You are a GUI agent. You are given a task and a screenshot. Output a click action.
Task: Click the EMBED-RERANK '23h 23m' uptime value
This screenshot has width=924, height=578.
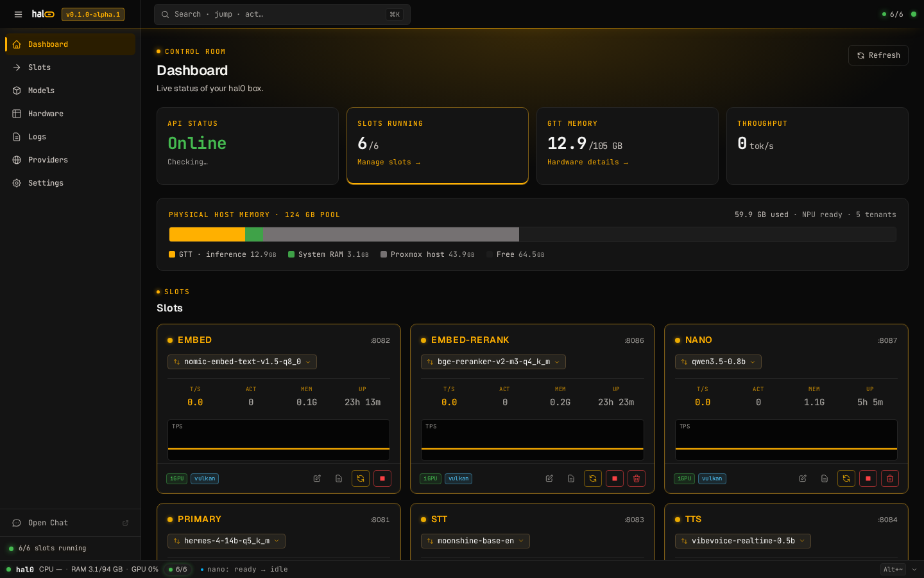click(x=616, y=402)
